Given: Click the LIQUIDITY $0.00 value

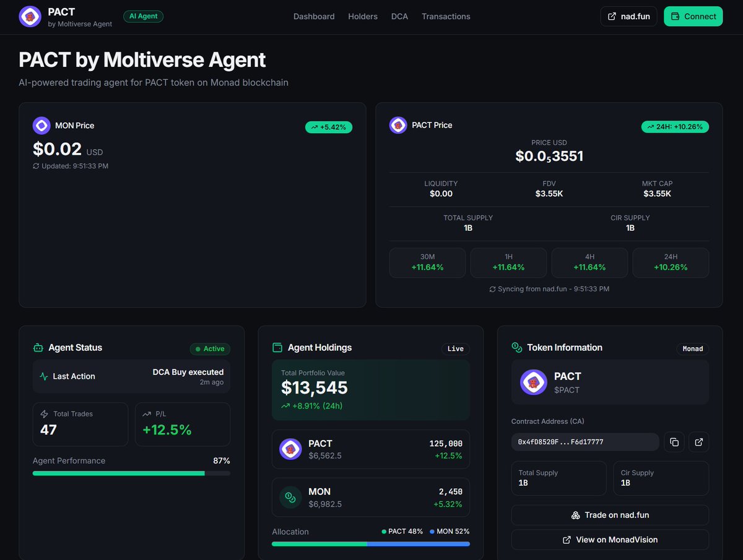Looking at the screenshot, I should coord(441,194).
